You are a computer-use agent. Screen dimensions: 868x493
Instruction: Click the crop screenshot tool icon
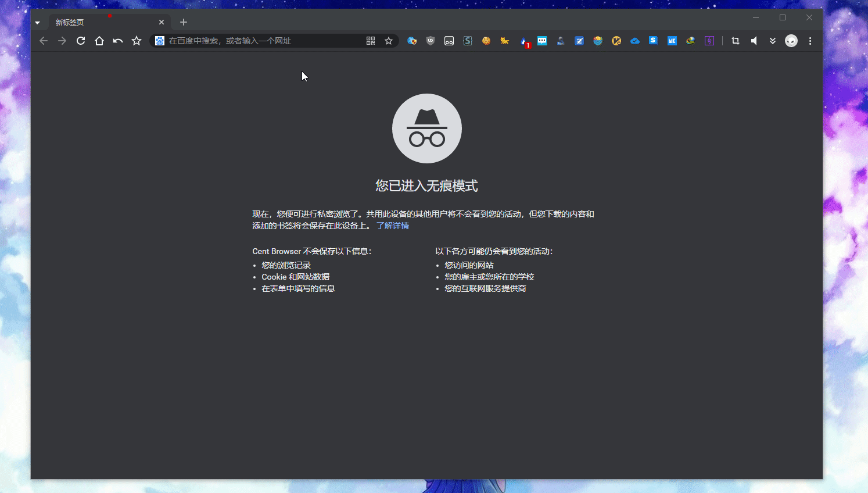(x=736, y=41)
